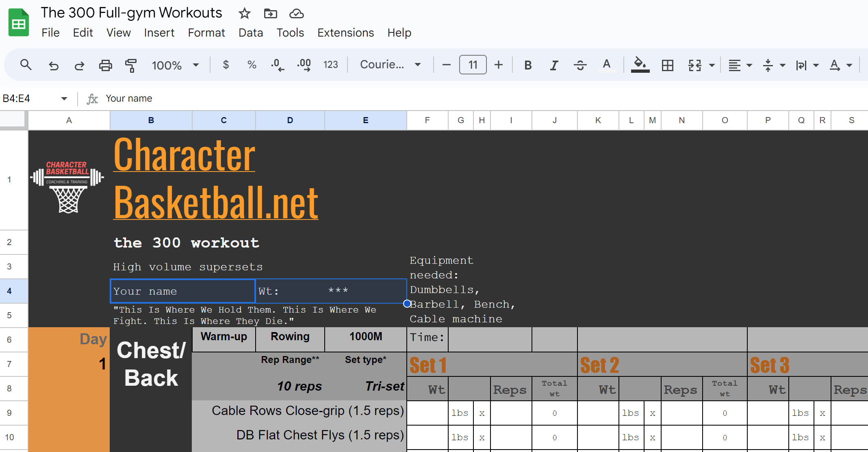Toggle strikethrough formatting
Screen dimensions: 868x452
point(580,65)
